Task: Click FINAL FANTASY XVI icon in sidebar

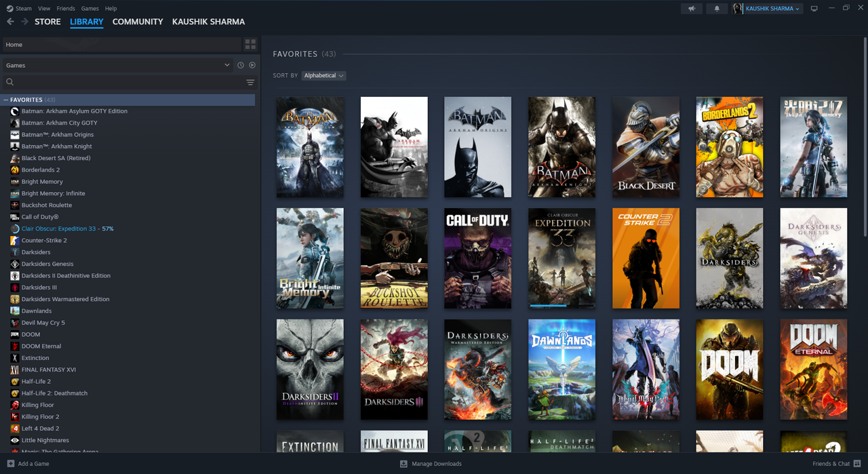Action: click(x=15, y=370)
